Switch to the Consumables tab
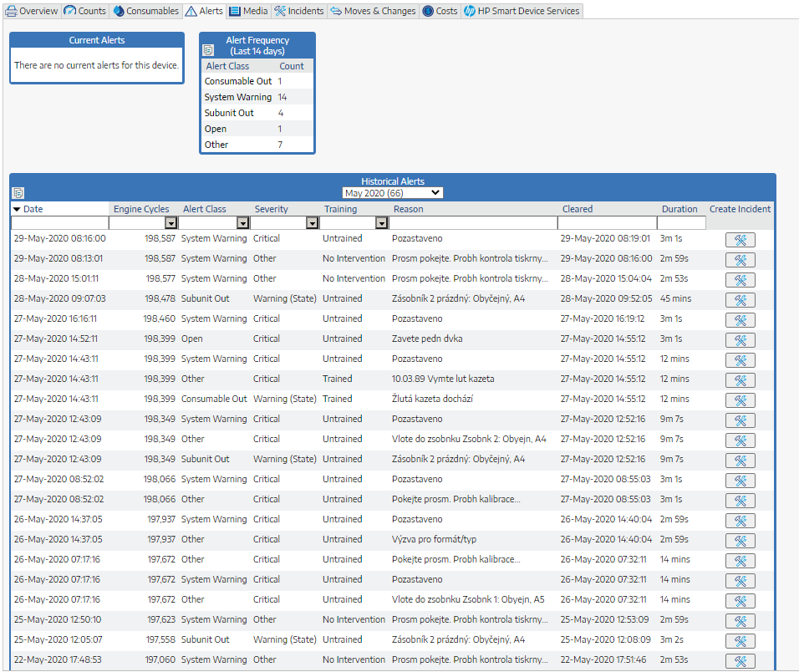Image resolution: width=799 pixels, height=672 pixels. [x=145, y=11]
